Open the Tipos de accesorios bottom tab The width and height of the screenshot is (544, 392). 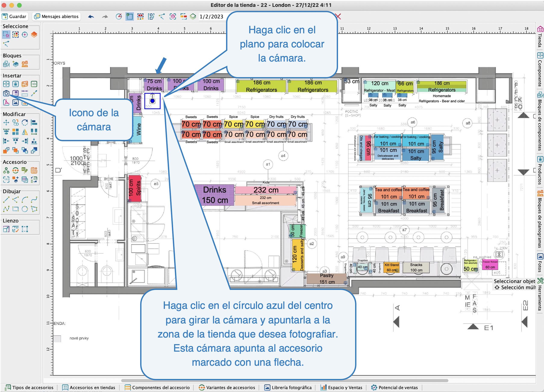[x=29, y=388]
